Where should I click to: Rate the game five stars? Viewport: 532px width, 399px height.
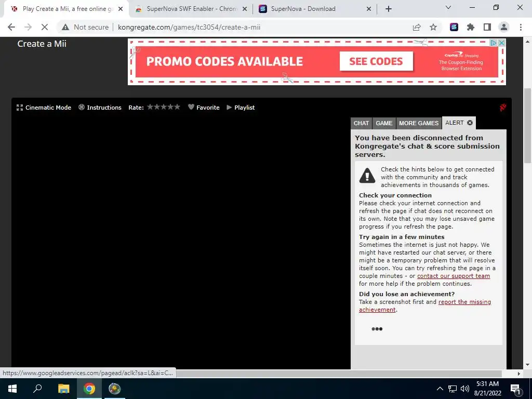tap(177, 107)
